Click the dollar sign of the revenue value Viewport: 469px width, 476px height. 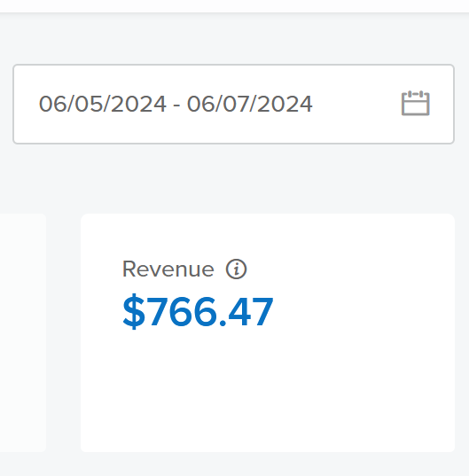tap(134, 311)
